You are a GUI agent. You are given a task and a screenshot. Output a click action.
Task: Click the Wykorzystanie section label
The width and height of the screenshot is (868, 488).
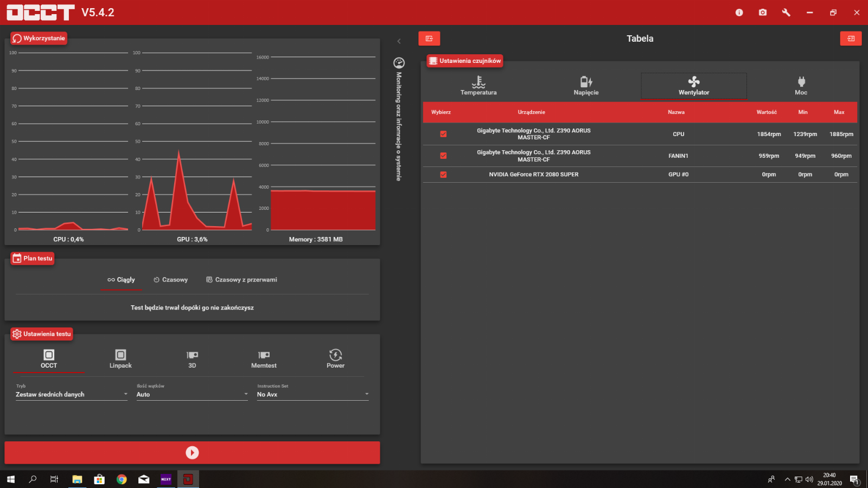pyautogui.click(x=39, y=38)
